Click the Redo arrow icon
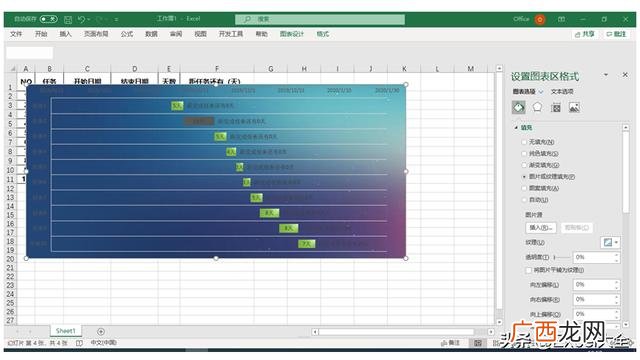This screenshot has height=360, width=640. (x=100, y=19)
